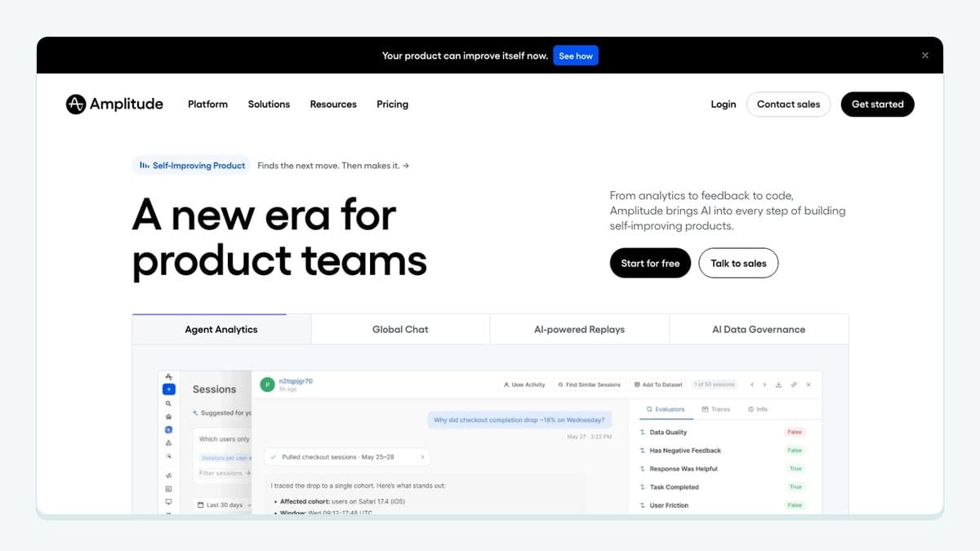Viewport: 980px width, 551px height.
Task: Click the True badge for Response Was Helpful
Action: [795, 469]
